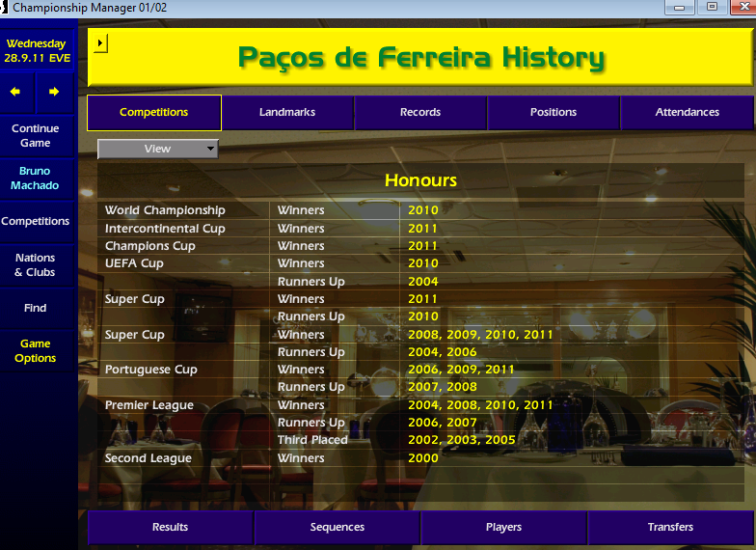Click the Paços de Ferreira History title
Screen dimensions: 756x550
[x=420, y=58]
